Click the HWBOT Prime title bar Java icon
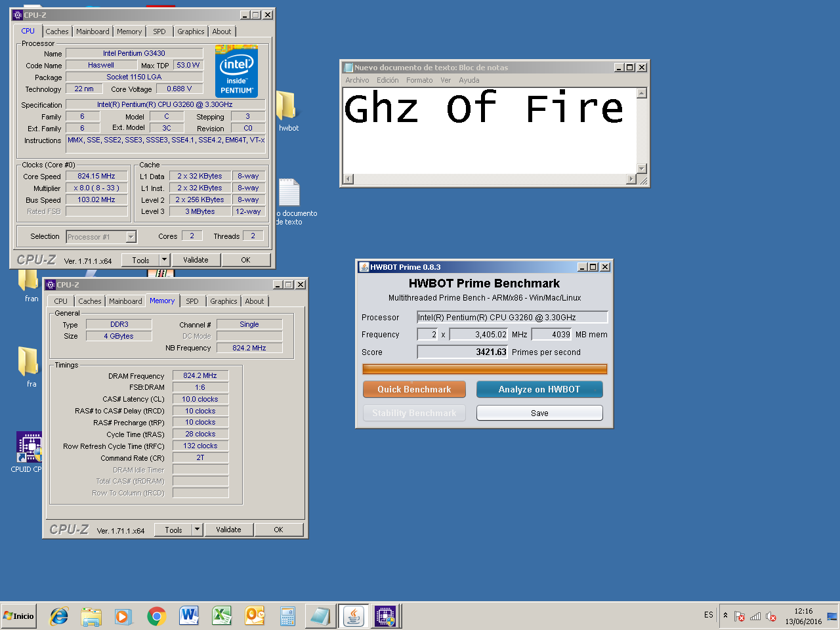840x630 pixels. coord(364,267)
